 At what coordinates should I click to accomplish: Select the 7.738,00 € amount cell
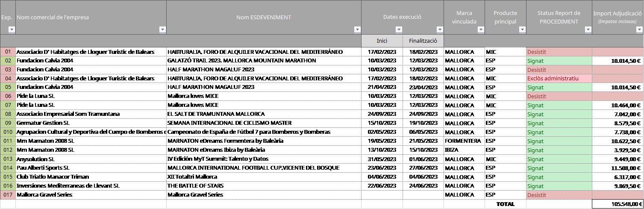pyautogui.click(x=618, y=132)
